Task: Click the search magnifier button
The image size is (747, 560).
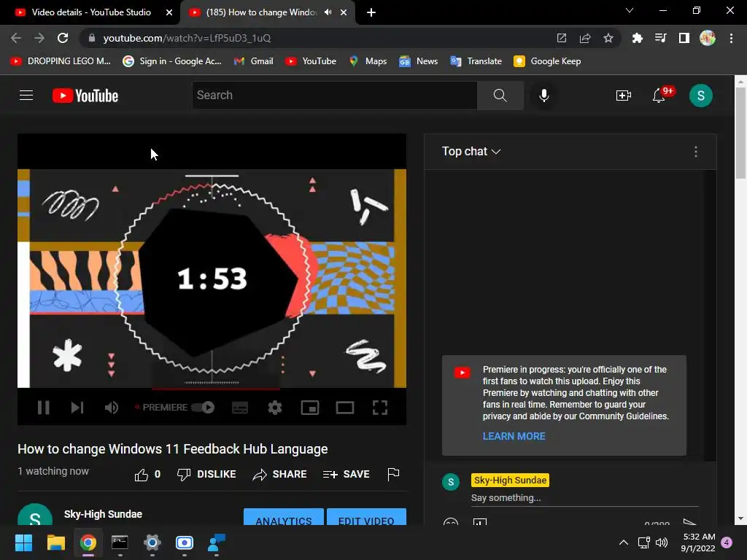Action: click(500, 96)
